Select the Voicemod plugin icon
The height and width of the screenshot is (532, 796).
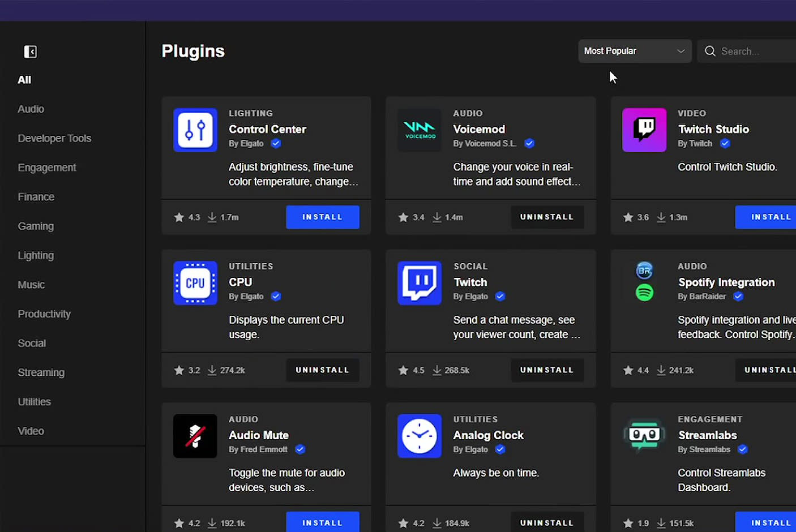tap(420, 130)
